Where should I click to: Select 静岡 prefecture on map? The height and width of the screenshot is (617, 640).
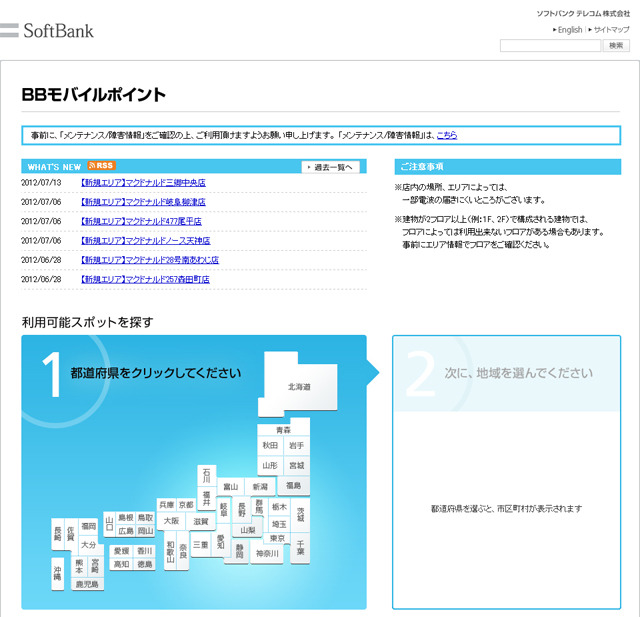(240, 551)
